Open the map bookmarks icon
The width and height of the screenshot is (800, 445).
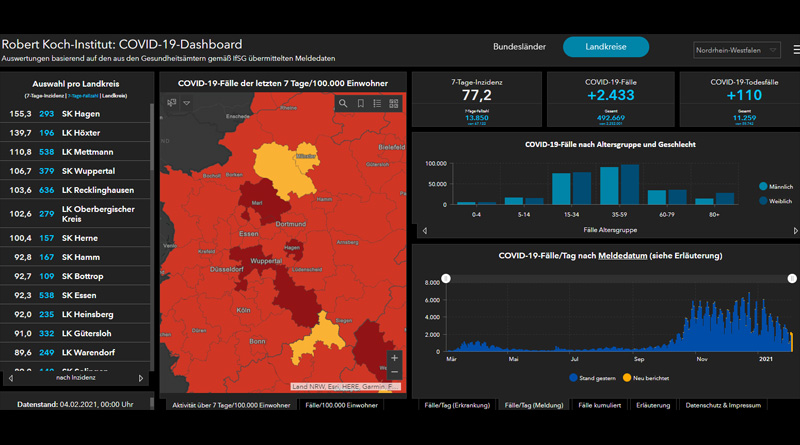coord(361,104)
